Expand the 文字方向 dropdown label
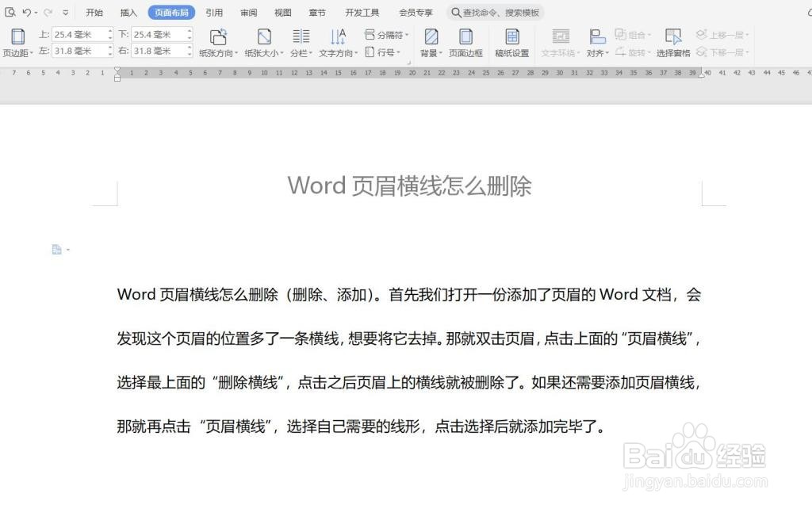The height and width of the screenshot is (509, 812). point(338,53)
